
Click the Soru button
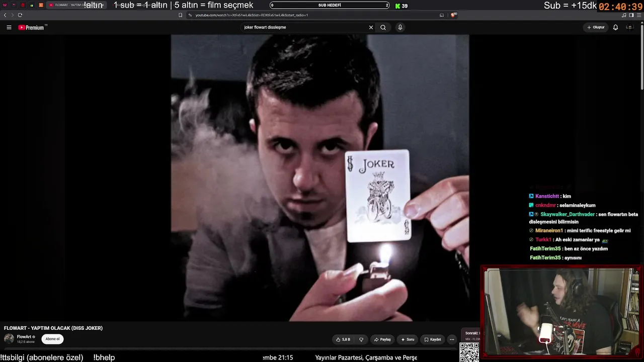pos(408,339)
